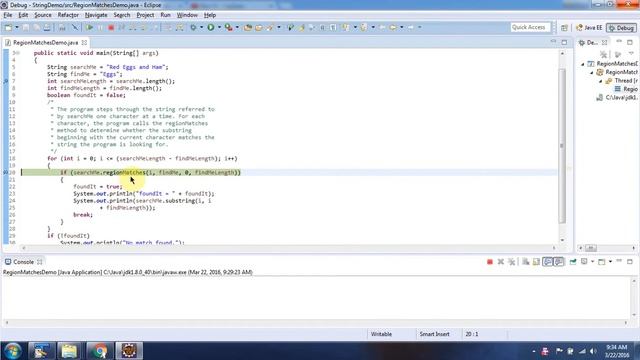Click the red Terminate icon in the Console
Screen dimensions: 640x360
pos(490,262)
